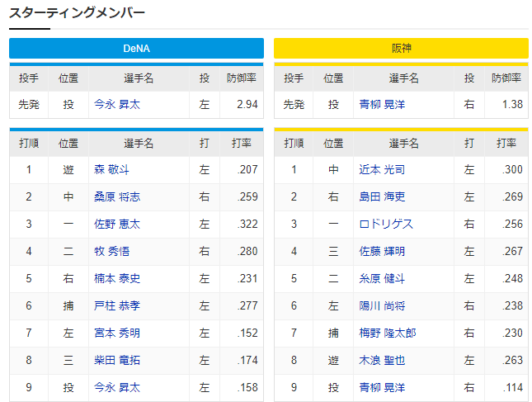Viewport: 532px width, 402px height.
Task: Click 打率 header in 阪神 batting table
Action: 506,144
